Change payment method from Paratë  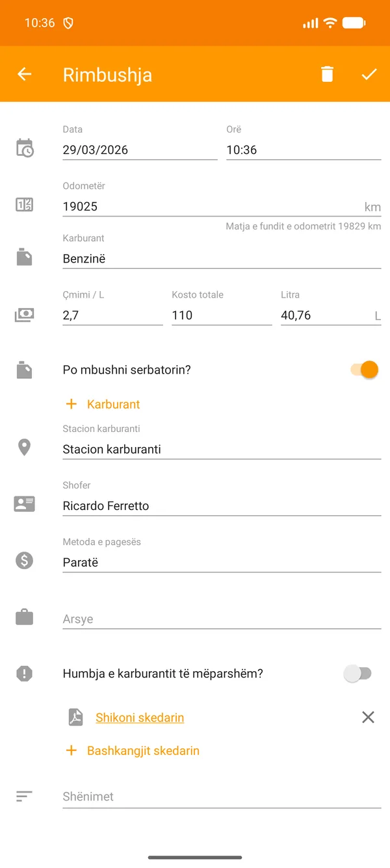221,562
